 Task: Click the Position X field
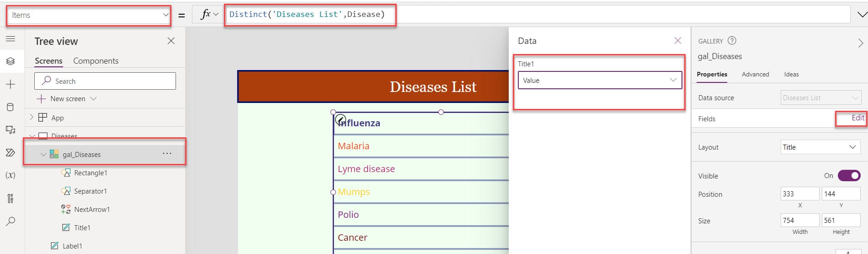click(800, 194)
